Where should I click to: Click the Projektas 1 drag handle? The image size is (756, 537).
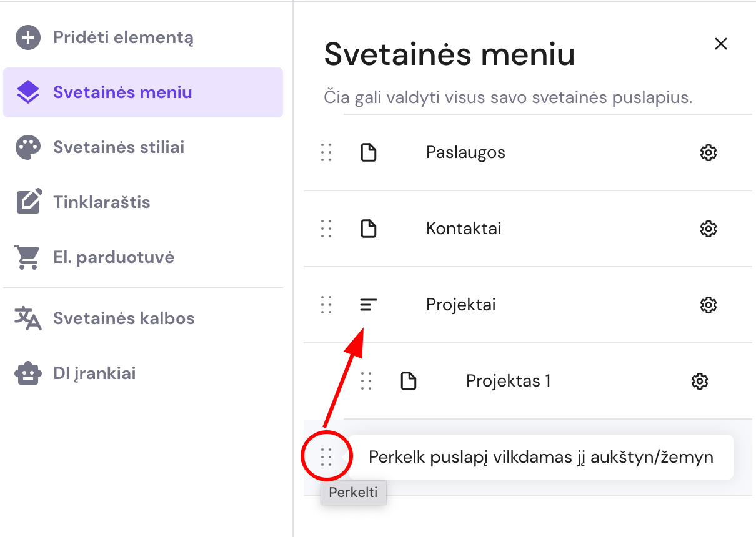pyautogui.click(x=366, y=381)
